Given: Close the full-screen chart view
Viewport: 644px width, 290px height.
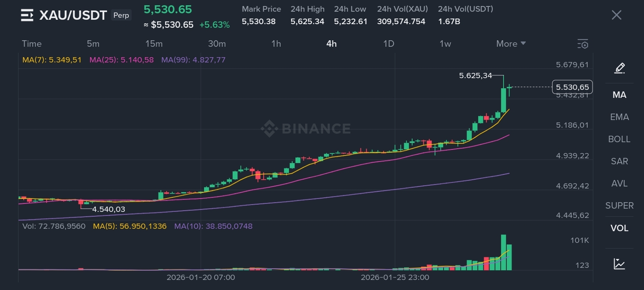Looking at the screenshot, I should point(616,15).
